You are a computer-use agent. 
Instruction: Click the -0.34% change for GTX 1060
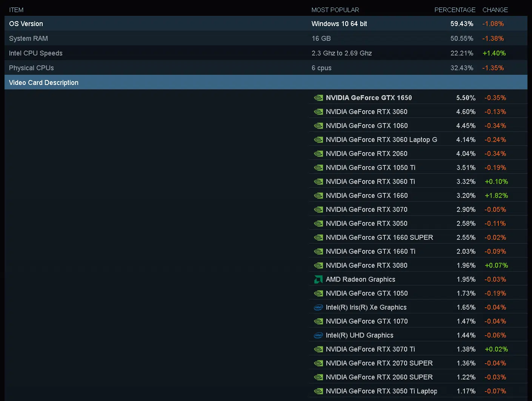495,126
